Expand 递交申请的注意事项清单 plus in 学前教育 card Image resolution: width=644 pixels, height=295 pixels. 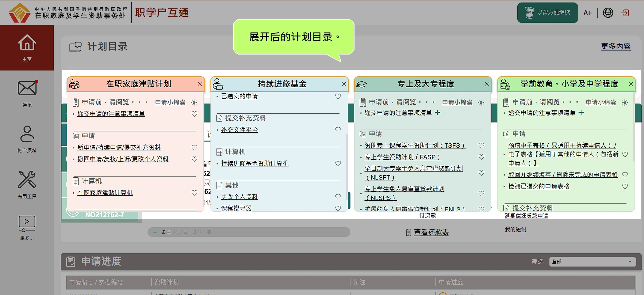[x=581, y=113]
